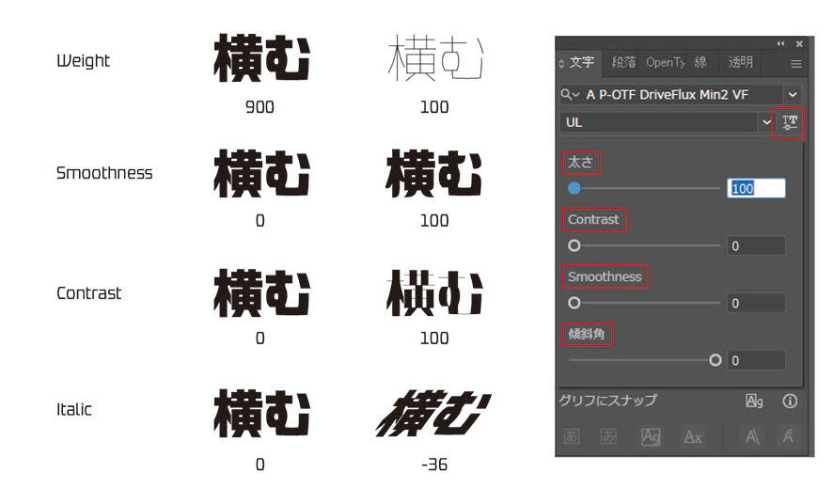Click the 傾斜角 slant slider handle
Image resolution: width=833 pixels, height=504 pixels.
click(x=715, y=360)
